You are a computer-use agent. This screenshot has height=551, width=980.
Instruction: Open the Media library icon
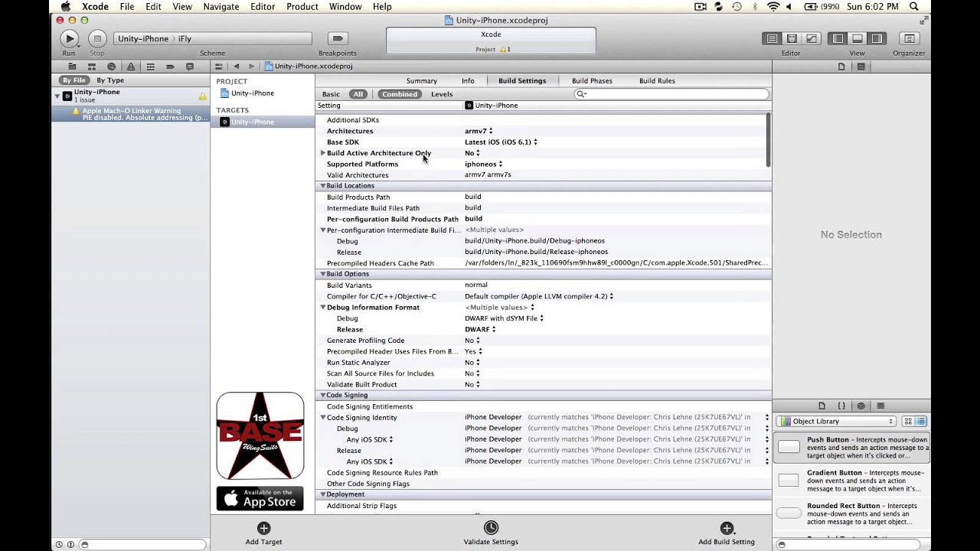point(880,406)
